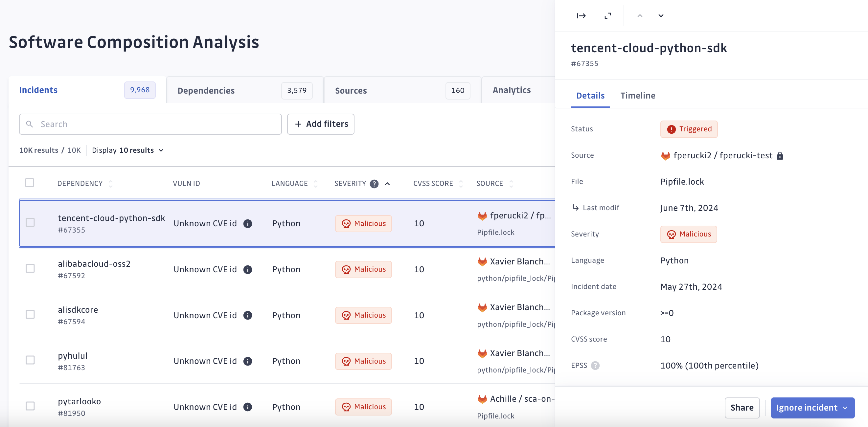The image size is (868, 427).
Task: Click the red alert icon in Triggered status
Action: pos(671,129)
